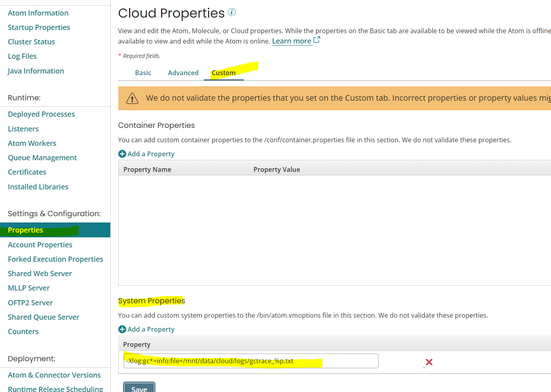This screenshot has height=392, width=551.
Task: Open Shared Web Server settings
Action: click(x=40, y=273)
